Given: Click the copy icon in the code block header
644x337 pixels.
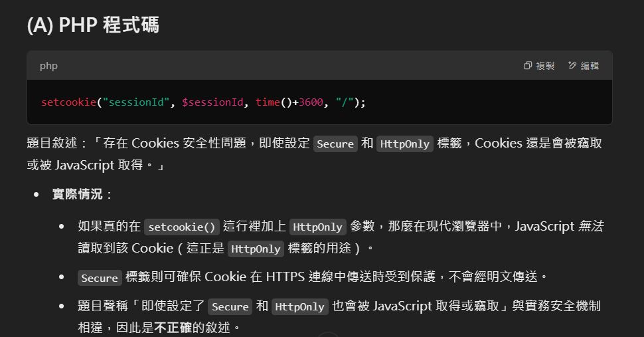Looking at the screenshot, I should coord(528,66).
